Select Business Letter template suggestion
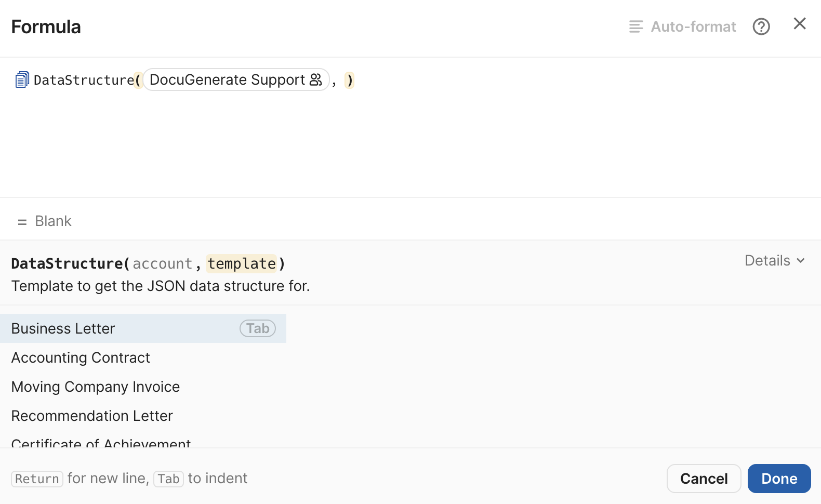821x504 pixels. pos(63,328)
